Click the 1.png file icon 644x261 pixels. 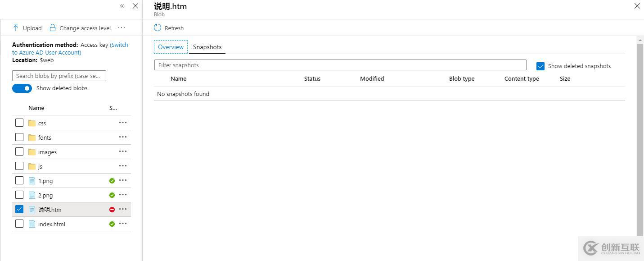tap(32, 181)
